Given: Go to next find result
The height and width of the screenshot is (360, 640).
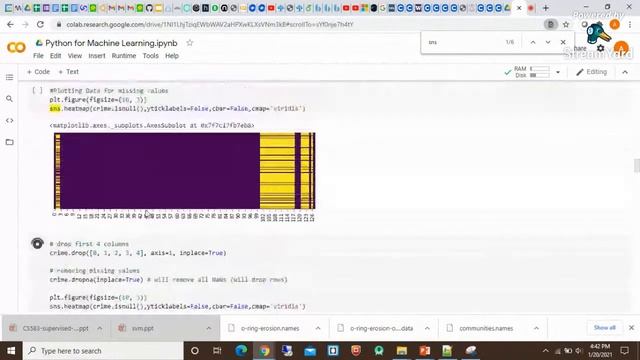Looking at the screenshot, I should [548, 42].
